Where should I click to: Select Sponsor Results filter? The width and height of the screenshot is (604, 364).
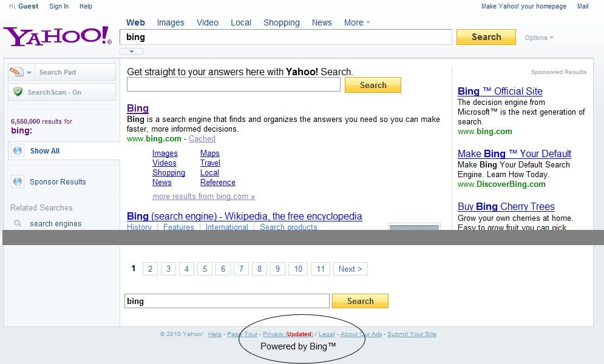click(x=58, y=181)
